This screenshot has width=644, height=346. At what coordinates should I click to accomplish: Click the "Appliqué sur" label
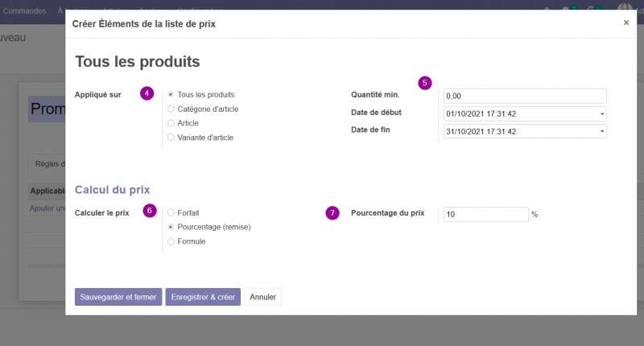(x=97, y=94)
